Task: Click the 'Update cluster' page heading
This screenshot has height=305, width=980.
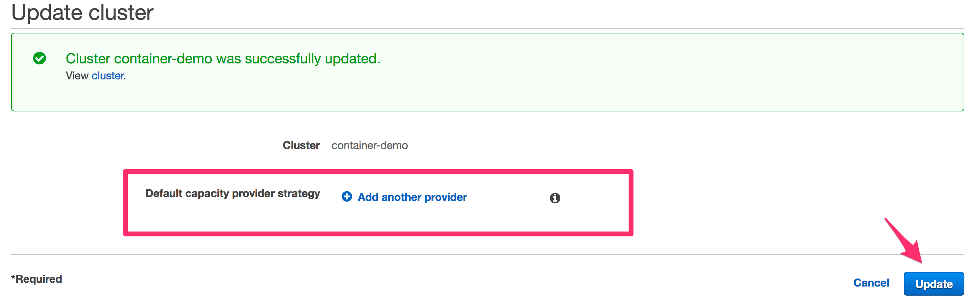Action: [x=82, y=13]
